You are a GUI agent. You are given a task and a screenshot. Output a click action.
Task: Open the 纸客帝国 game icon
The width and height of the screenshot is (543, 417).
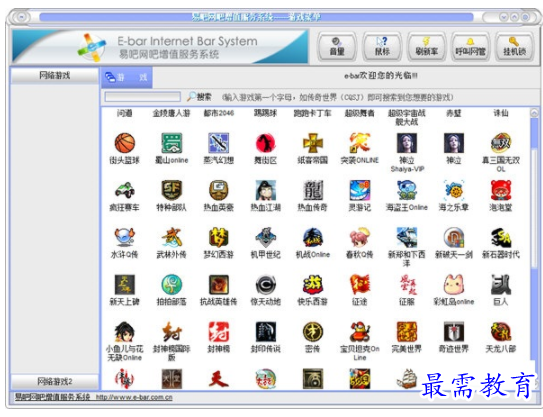(313, 143)
